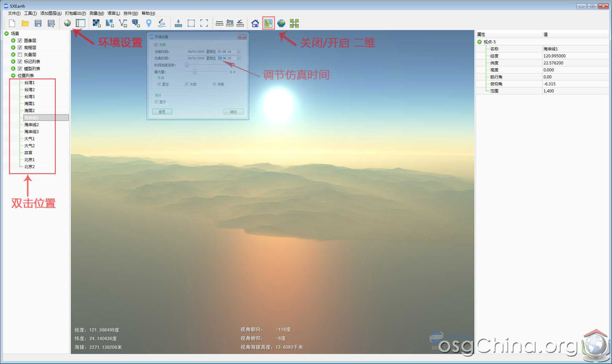
Task: Expand the 高程层 node arrow
Action: tap(13, 47)
